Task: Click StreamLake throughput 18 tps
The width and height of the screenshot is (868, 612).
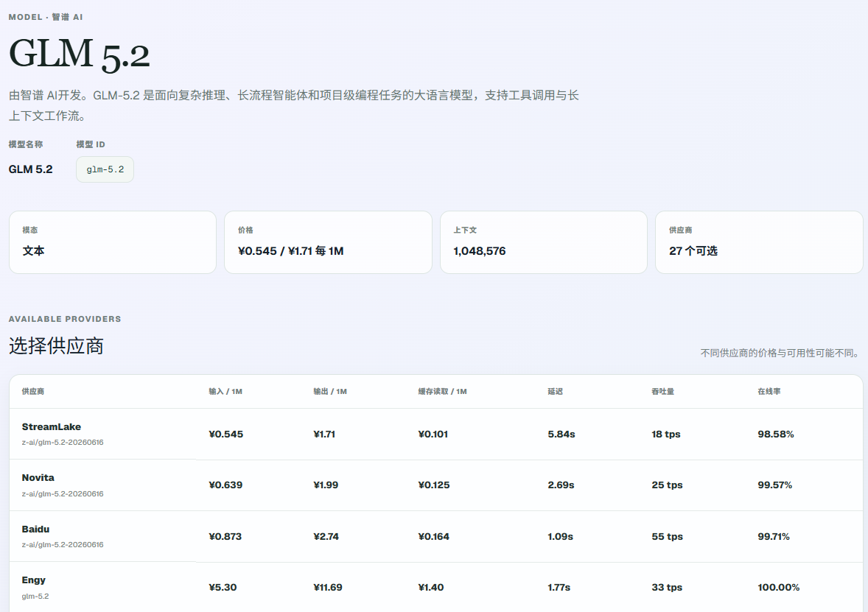Action: [x=666, y=435]
